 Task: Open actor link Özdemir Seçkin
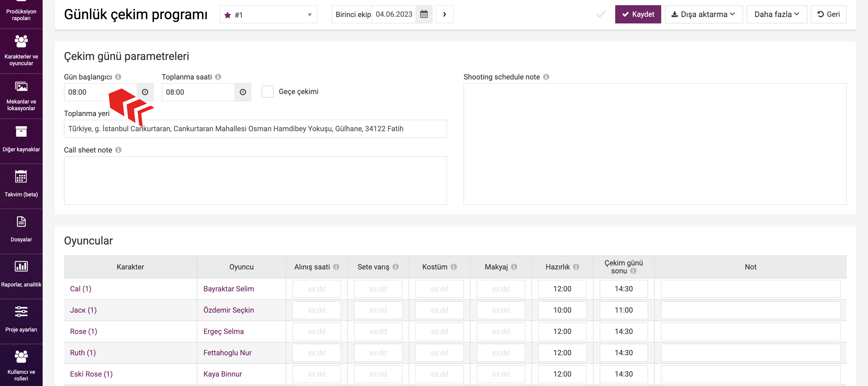click(228, 310)
